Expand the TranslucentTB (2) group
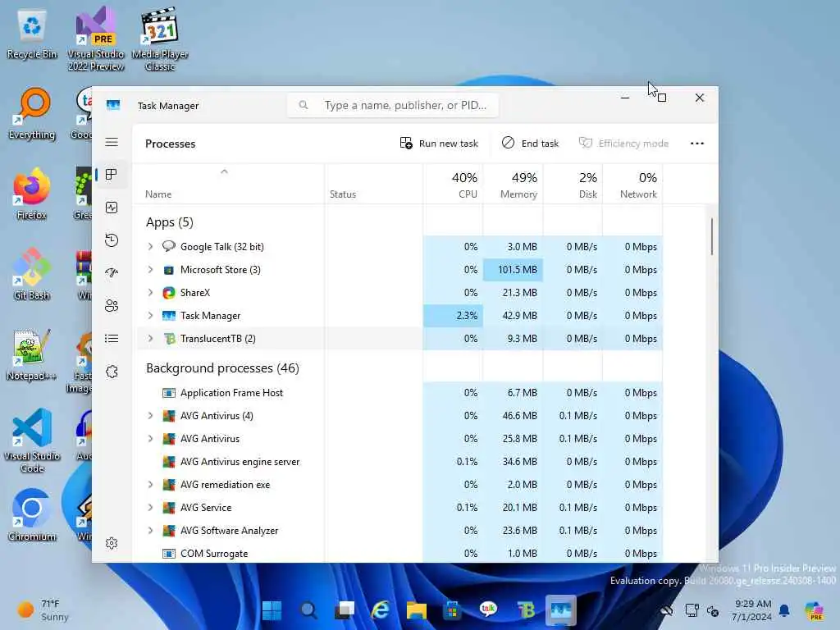The image size is (840, 630). click(x=151, y=339)
